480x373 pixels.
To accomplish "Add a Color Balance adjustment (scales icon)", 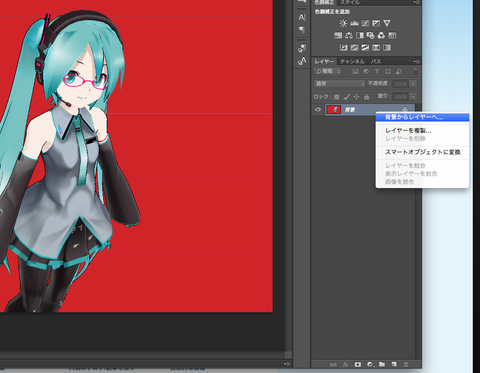I will [x=349, y=35].
